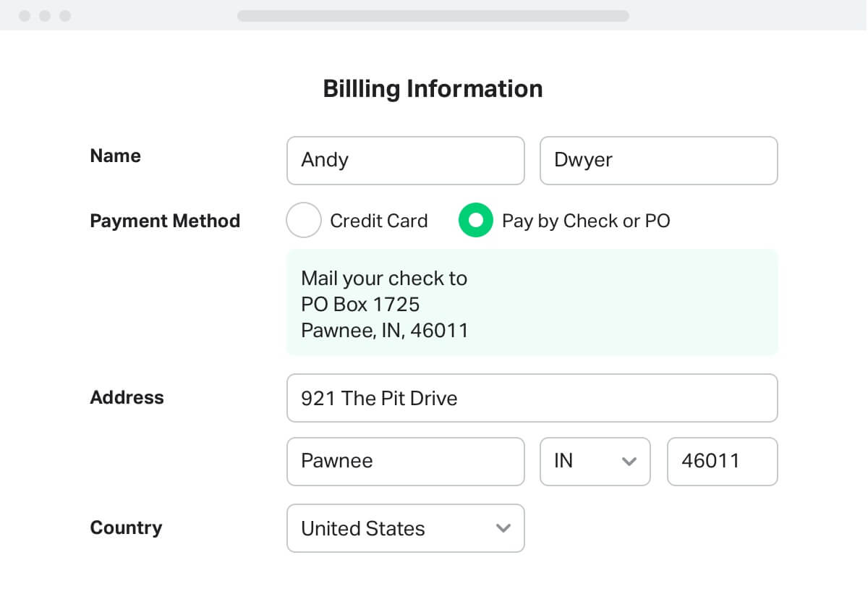
Task: Click the first name field containing Andy
Action: tap(405, 160)
